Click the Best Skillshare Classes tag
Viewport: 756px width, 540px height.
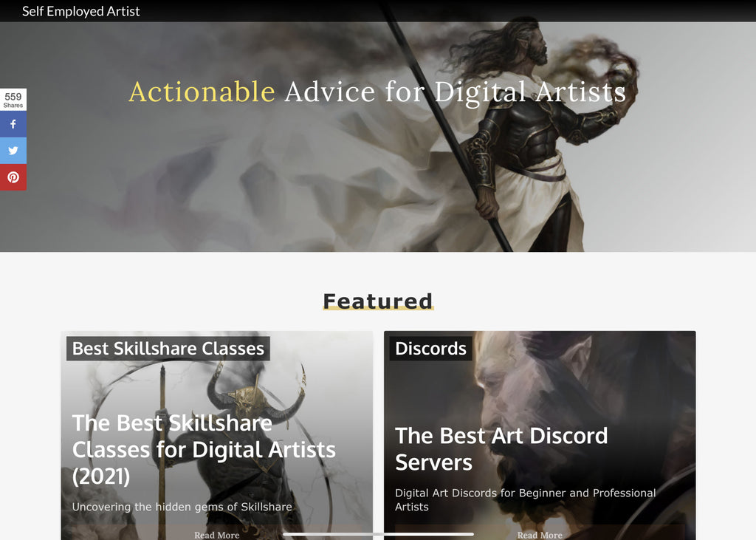point(168,349)
